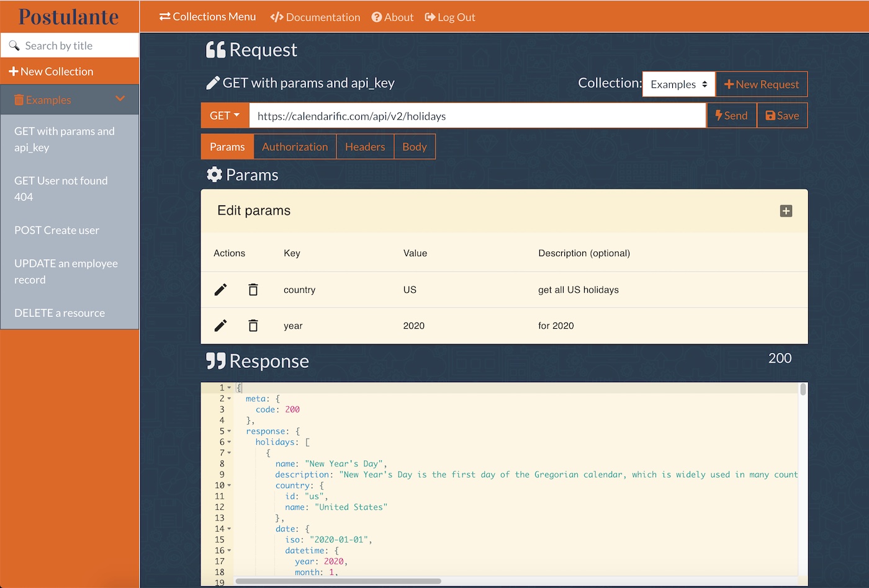Image resolution: width=869 pixels, height=588 pixels.
Task: Open the GET method dropdown
Action: pos(225,115)
